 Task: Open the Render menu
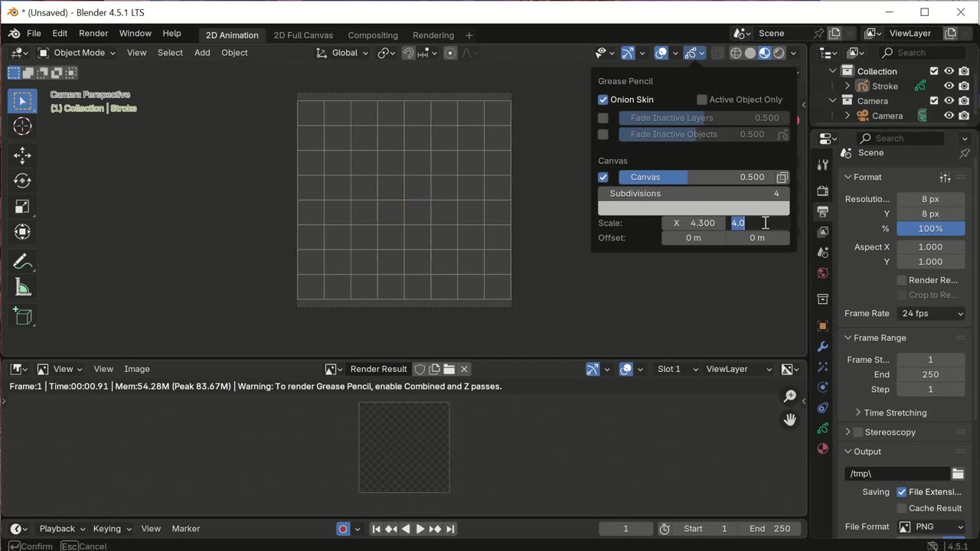pos(93,34)
